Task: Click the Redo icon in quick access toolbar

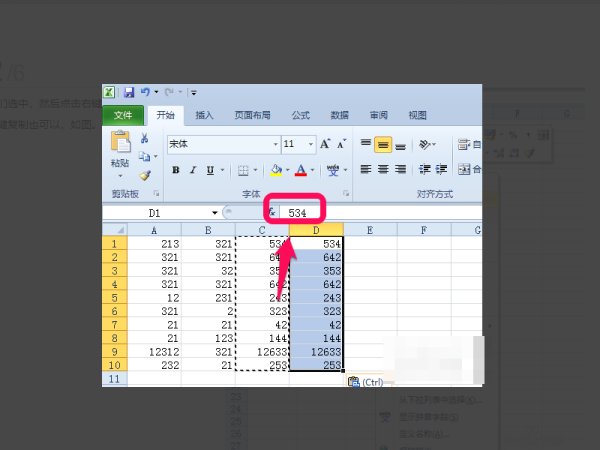Action: 169,92
